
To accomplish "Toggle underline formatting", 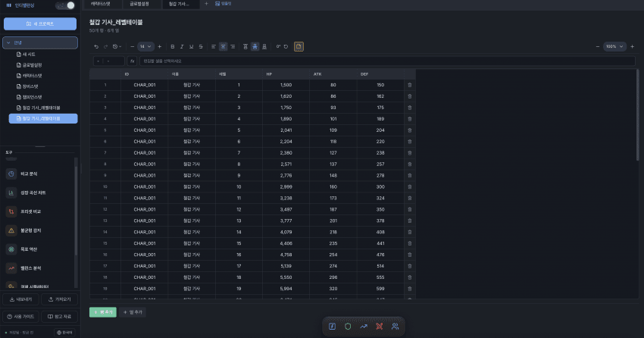I will point(190,47).
